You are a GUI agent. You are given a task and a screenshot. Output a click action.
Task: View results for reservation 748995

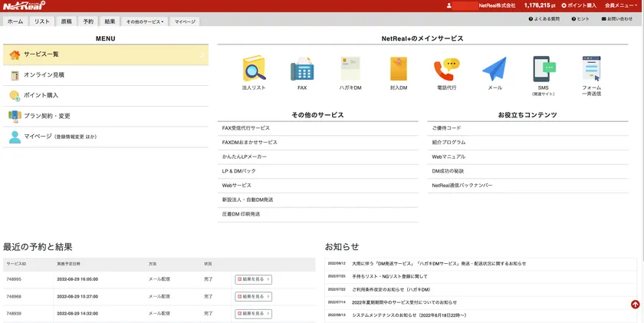point(253,279)
